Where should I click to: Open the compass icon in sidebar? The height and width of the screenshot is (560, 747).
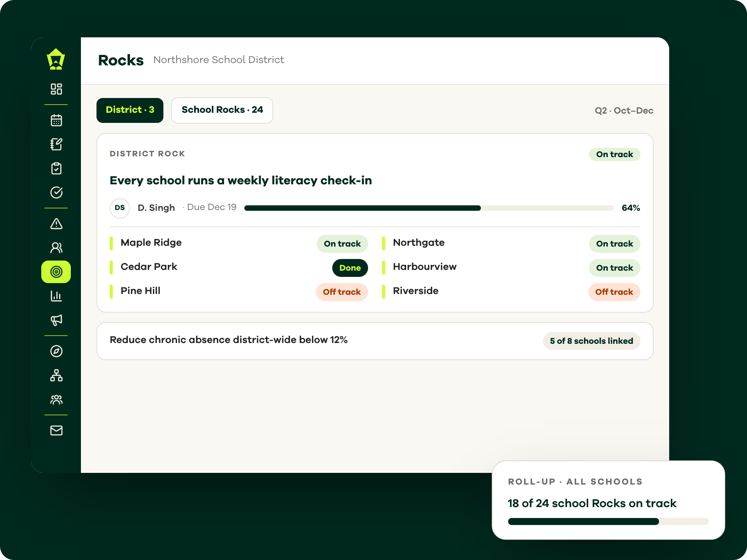(56, 351)
